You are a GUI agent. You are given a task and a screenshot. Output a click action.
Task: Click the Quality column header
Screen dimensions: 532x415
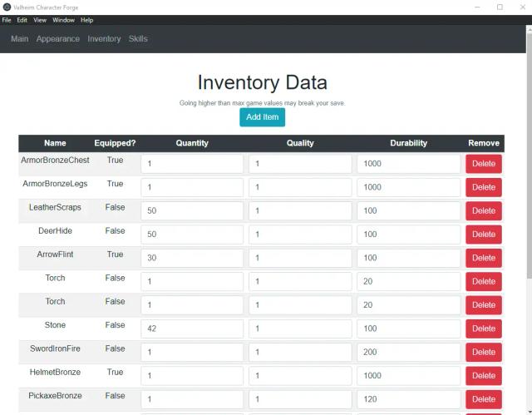click(x=300, y=143)
